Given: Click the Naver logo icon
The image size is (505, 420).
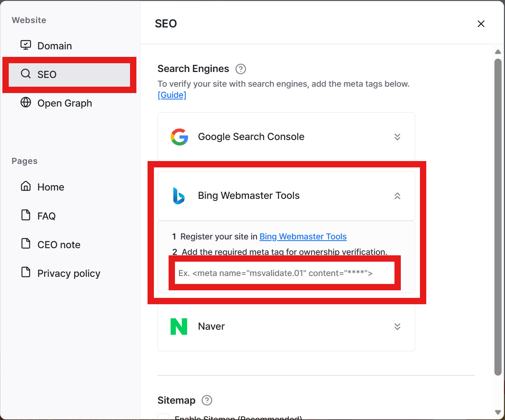Looking at the screenshot, I should pos(179,327).
